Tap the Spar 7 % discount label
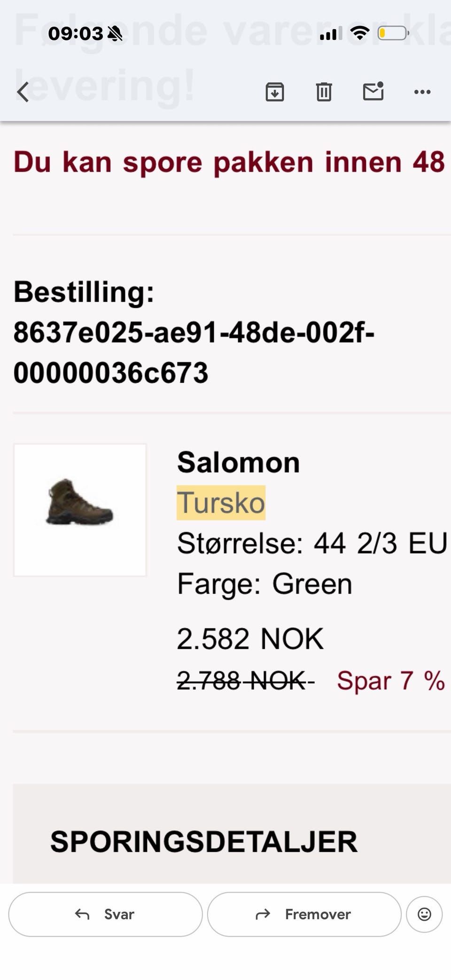Image resolution: width=451 pixels, height=980 pixels. pyautogui.click(x=391, y=681)
